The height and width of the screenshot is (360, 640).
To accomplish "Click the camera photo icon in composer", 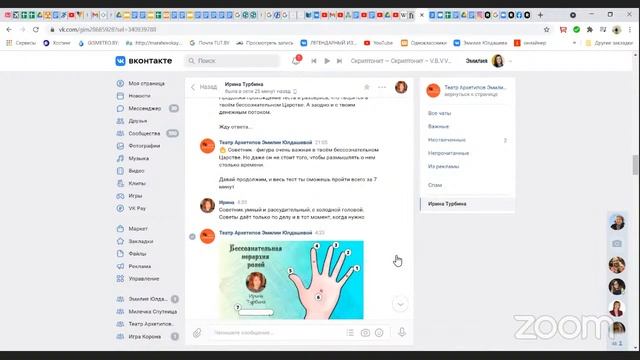I will pyautogui.click(x=365, y=333).
